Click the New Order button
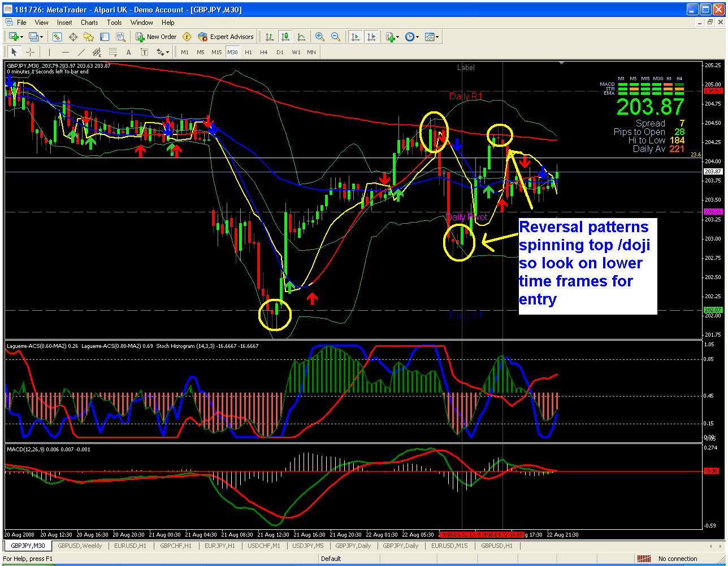Viewport: 728px width, 566px height. [157, 37]
